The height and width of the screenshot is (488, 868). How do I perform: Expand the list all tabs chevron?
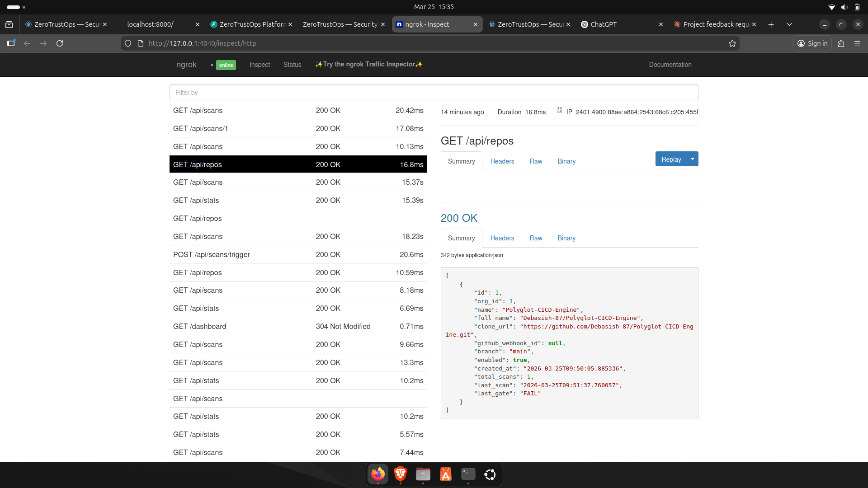[789, 24]
